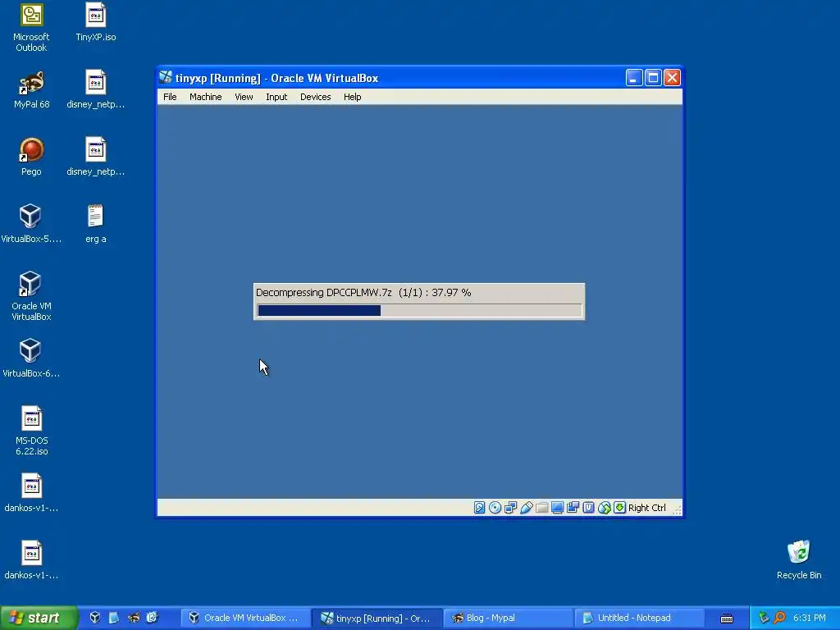Viewport: 840px width, 630px height.
Task: Switch to Untitled - Notepad taskbar button
Action: pyautogui.click(x=640, y=618)
